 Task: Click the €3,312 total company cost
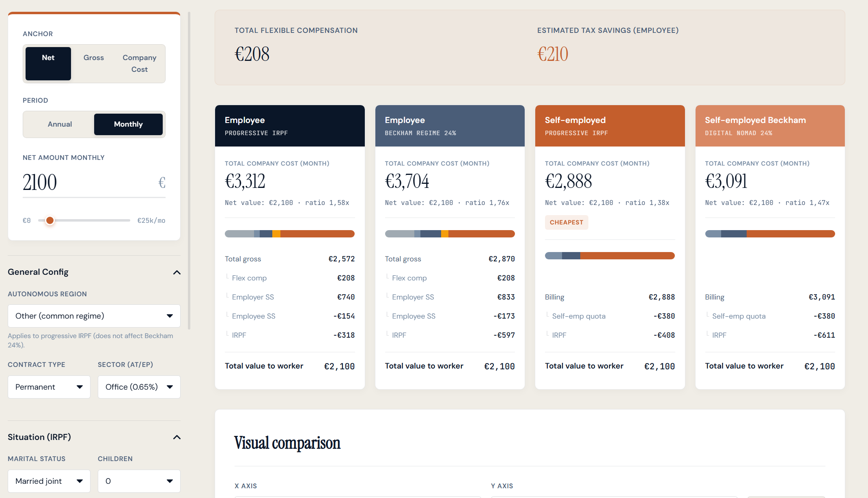click(x=245, y=181)
